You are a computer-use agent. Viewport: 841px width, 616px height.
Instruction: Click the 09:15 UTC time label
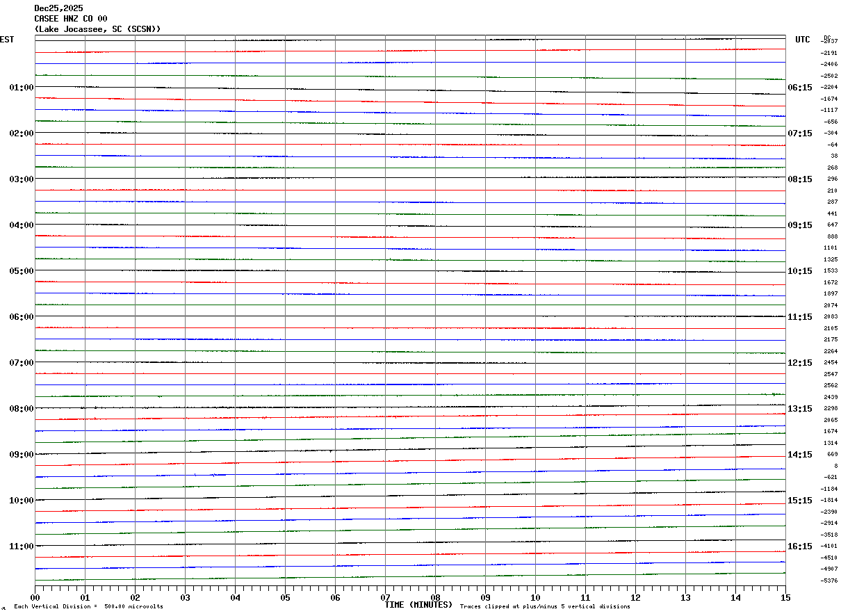pos(800,225)
